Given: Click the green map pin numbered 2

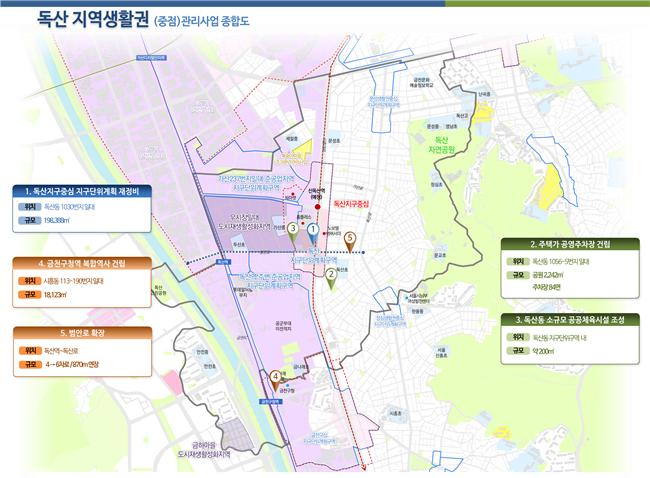Looking at the screenshot, I should (331, 278).
